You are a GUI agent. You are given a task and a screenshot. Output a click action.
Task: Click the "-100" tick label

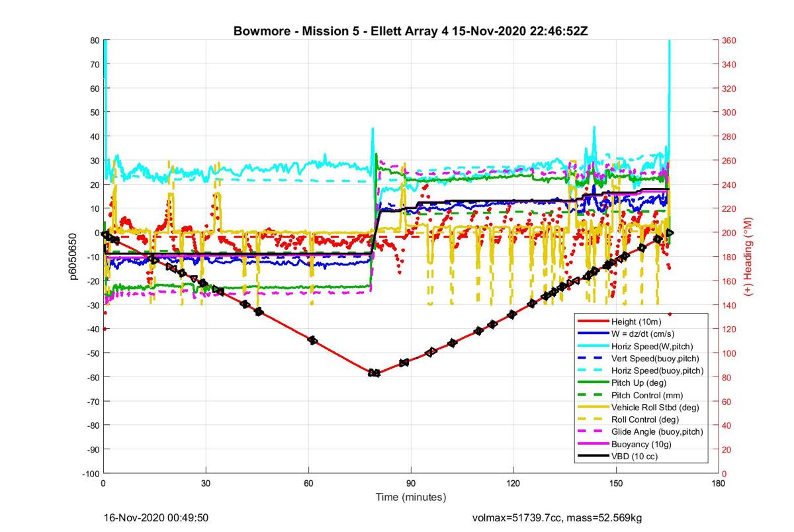tap(91, 474)
